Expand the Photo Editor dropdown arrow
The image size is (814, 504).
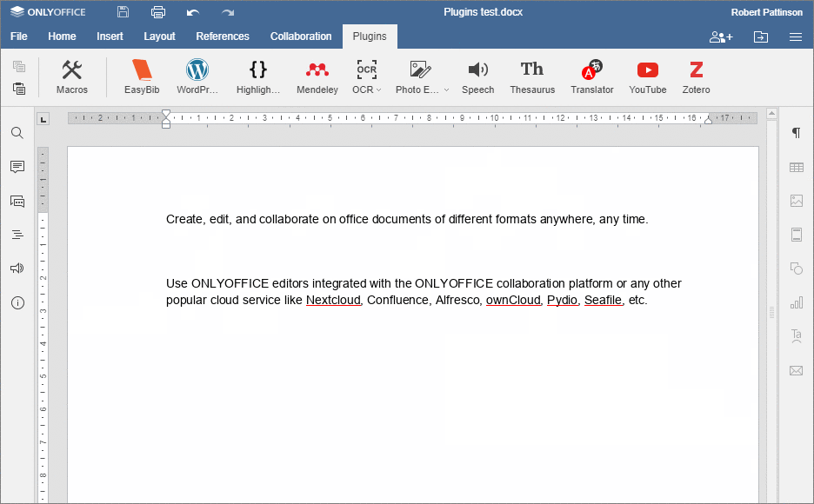(x=446, y=90)
